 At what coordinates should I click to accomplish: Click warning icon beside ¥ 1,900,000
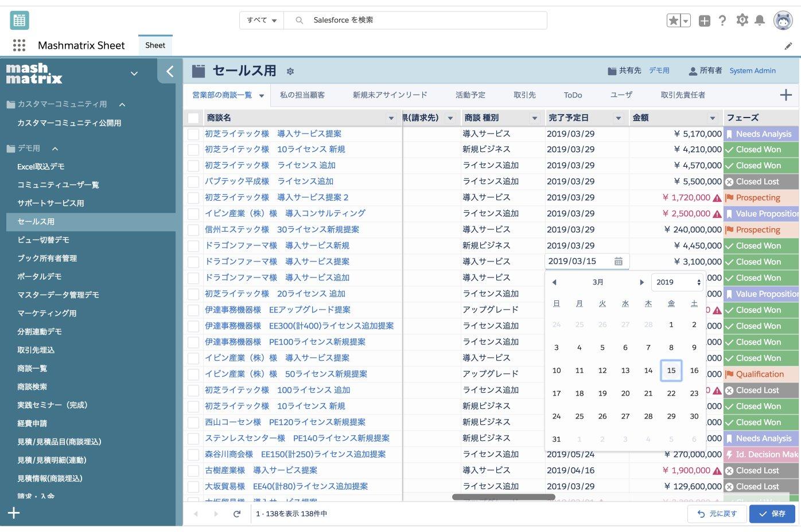click(717, 471)
